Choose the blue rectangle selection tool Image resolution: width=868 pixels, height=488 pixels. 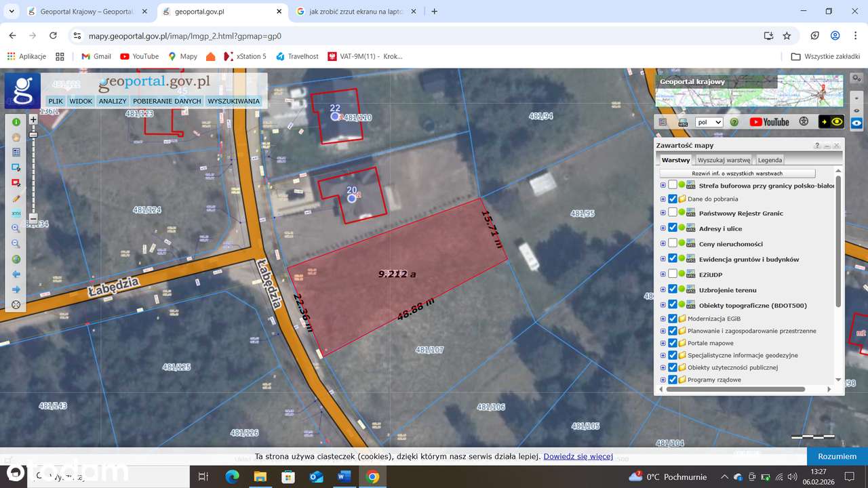tap(16, 167)
